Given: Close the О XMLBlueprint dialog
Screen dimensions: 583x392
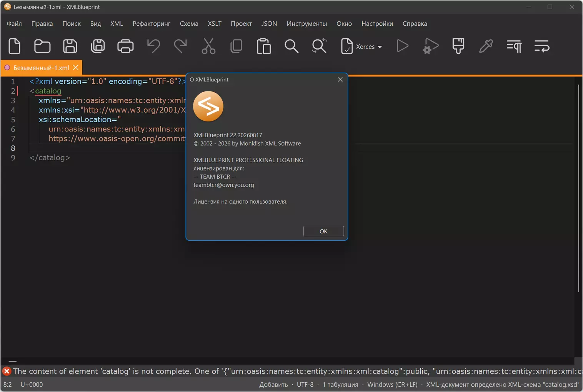Looking at the screenshot, I should pyautogui.click(x=340, y=80).
